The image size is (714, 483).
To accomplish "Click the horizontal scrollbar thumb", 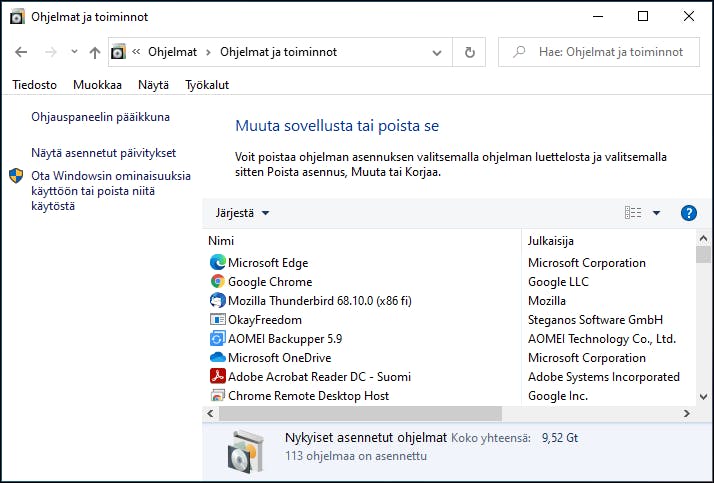I will point(360,413).
